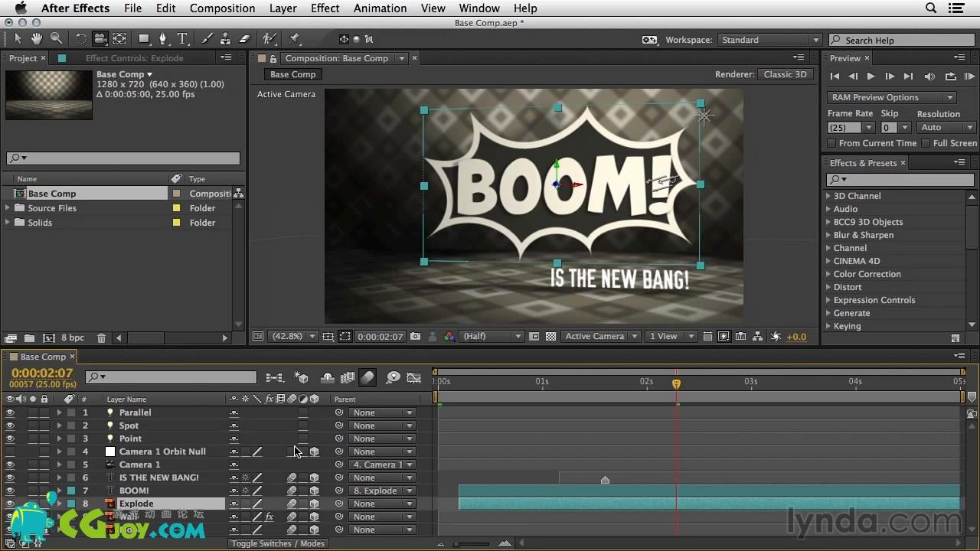
Task: Select the Base Comp timeline tab
Action: (x=43, y=357)
